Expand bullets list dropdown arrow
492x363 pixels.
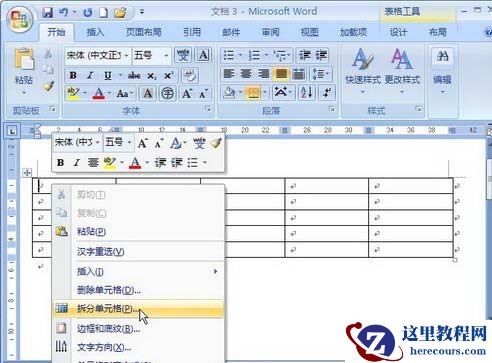pyautogui.click(x=240, y=55)
